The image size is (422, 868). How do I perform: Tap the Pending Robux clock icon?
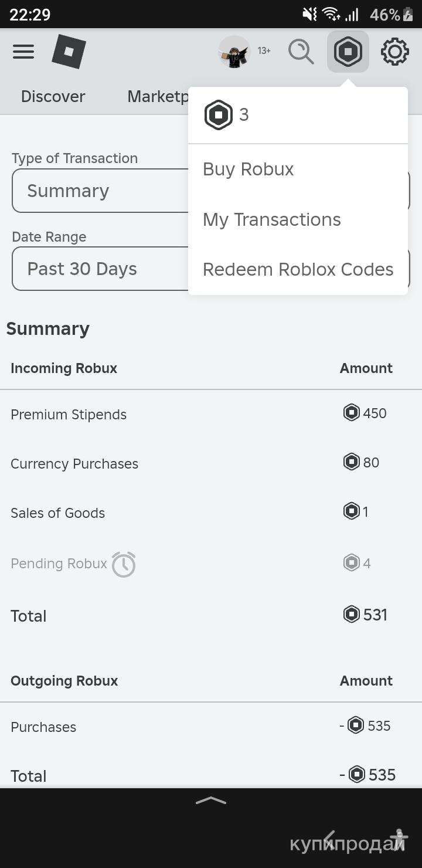(124, 564)
